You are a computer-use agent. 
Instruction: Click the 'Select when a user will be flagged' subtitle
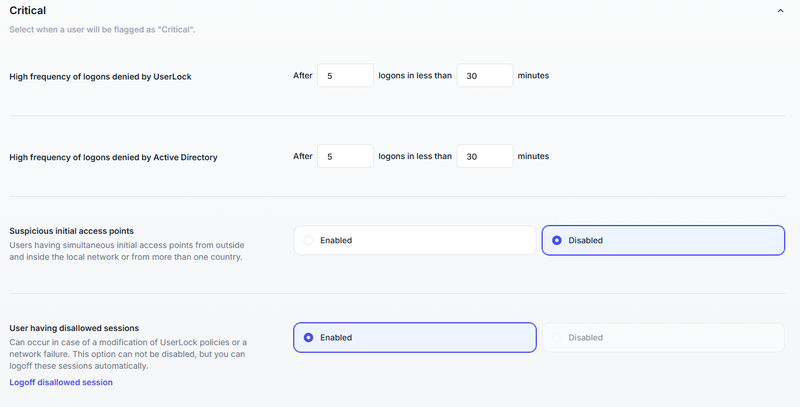(102, 30)
